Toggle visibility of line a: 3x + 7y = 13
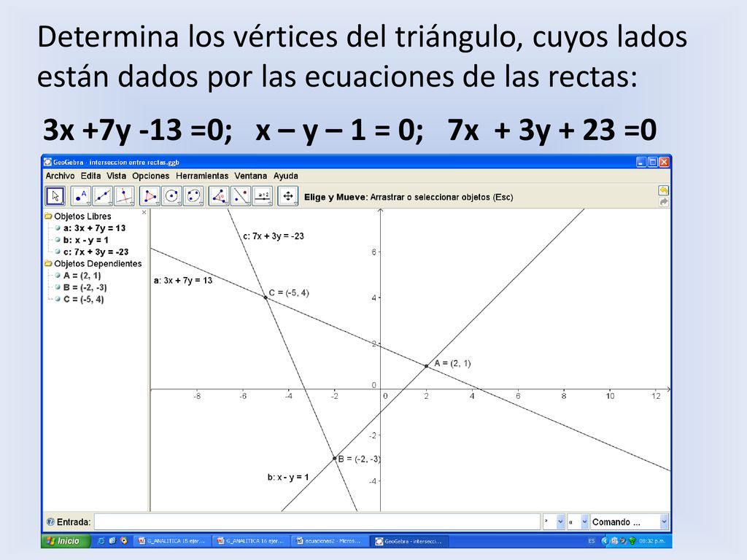Viewport: 747px width, 560px height. (x=58, y=228)
